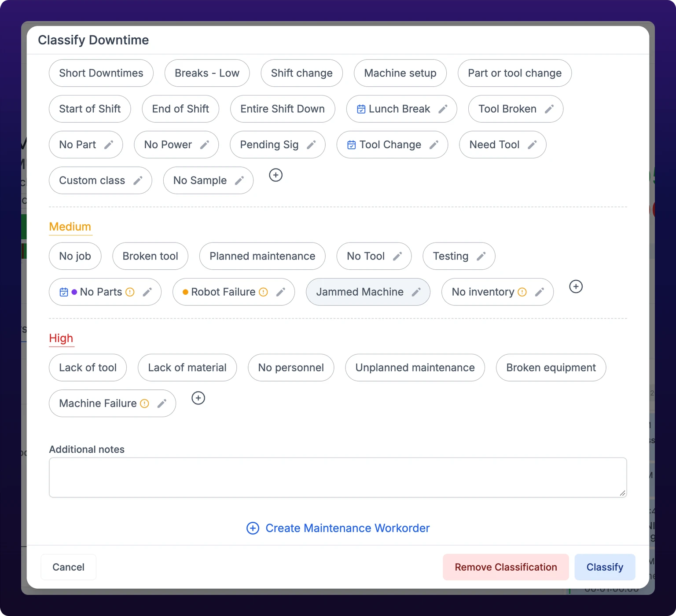The height and width of the screenshot is (616, 676).
Task: Select the End of Shift class
Action: 180,109
